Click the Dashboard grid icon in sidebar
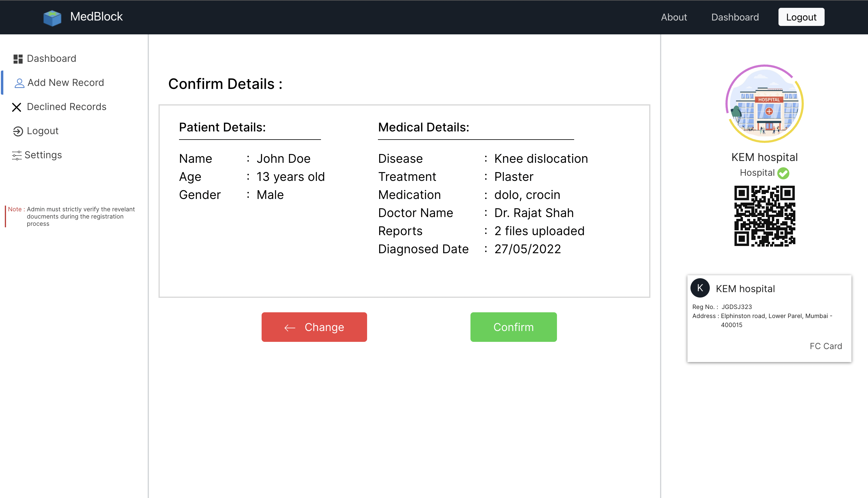The width and height of the screenshot is (868, 498). (x=18, y=59)
